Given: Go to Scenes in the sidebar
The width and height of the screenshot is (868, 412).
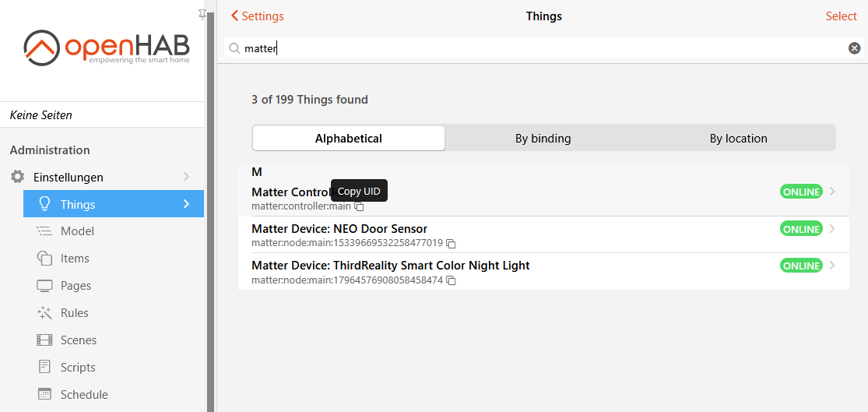Looking at the screenshot, I should tap(78, 340).
